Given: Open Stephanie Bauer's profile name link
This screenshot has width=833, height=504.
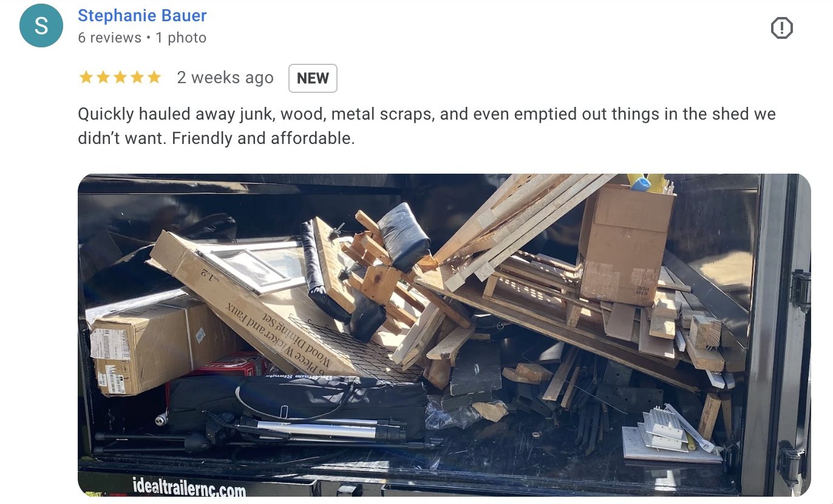Looking at the screenshot, I should tap(142, 16).
